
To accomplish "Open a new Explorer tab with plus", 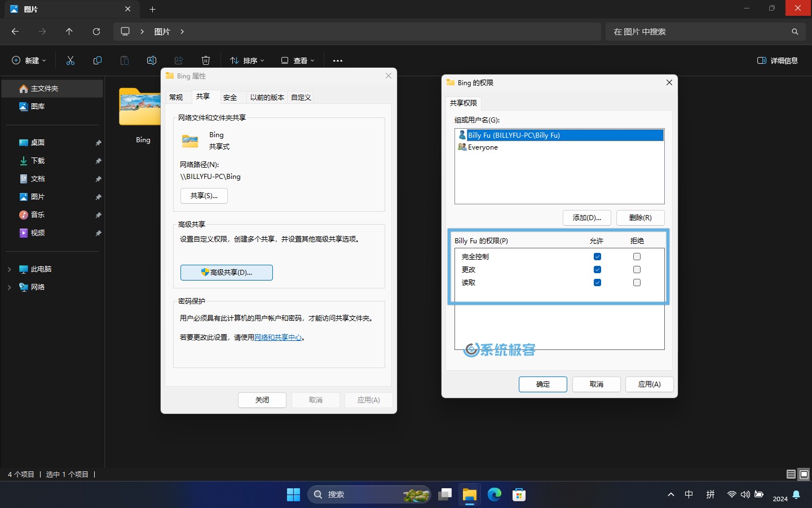I will [152, 9].
